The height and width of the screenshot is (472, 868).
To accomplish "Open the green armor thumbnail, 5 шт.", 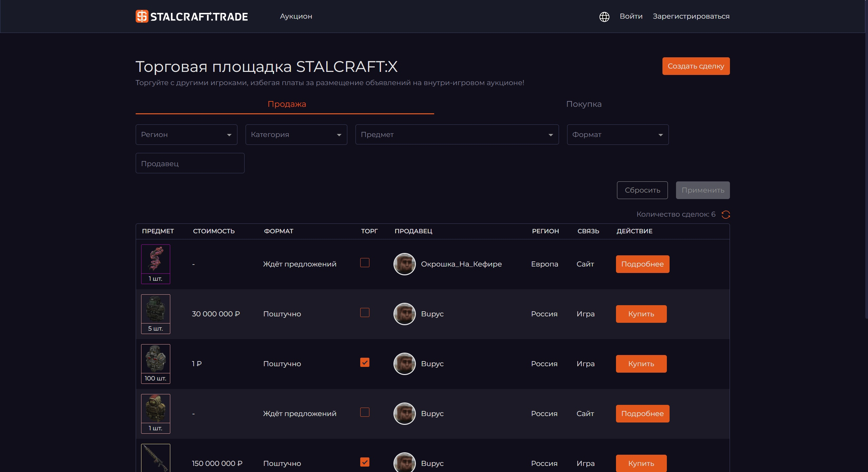I will [155, 314].
